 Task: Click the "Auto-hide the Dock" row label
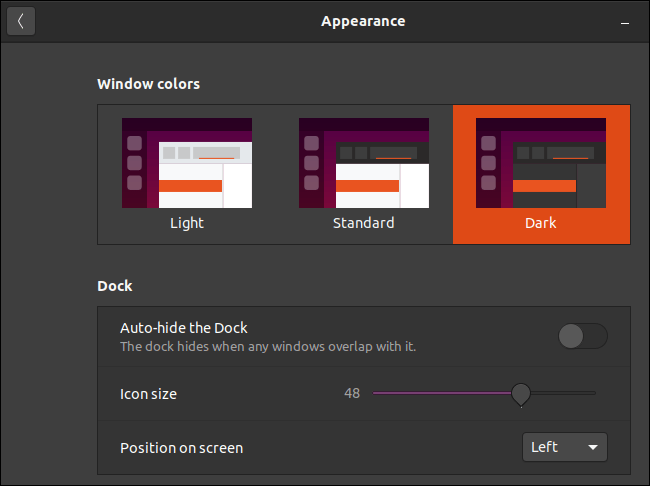tap(184, 328)
